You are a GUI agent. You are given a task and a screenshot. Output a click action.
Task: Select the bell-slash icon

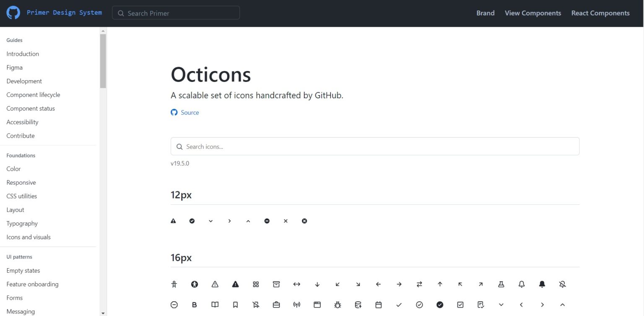[562, 284]
